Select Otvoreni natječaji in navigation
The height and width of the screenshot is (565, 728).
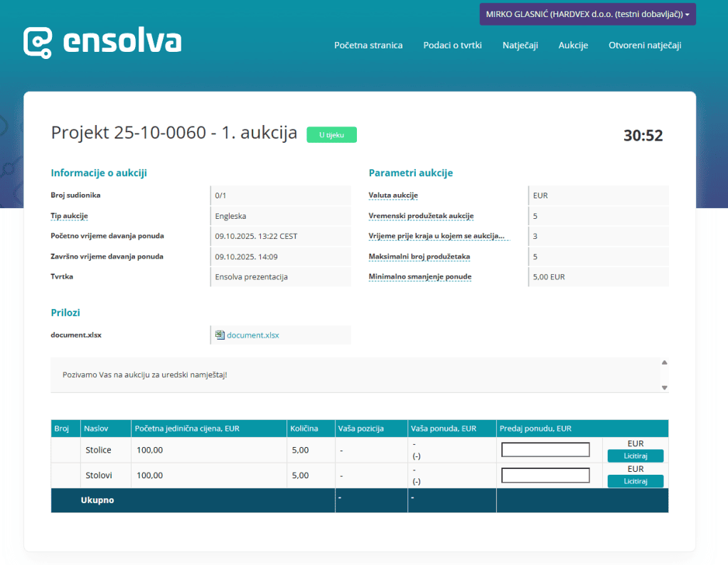[x=645, y=45]
